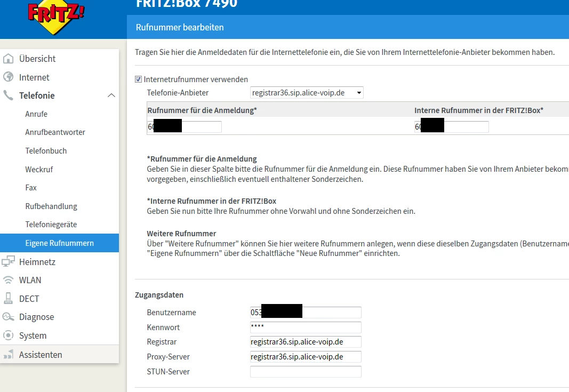Screen dimensions: 569x392
Task: Click the FRITZ! logo
Action: point(56,17)
